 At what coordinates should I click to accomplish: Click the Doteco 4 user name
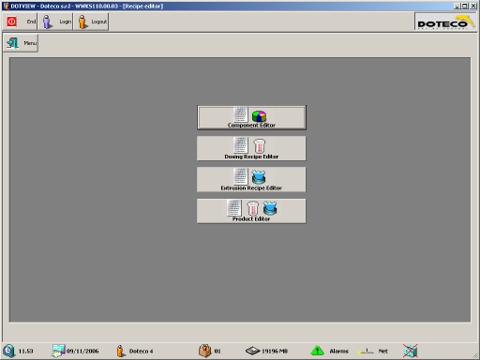[x=141, y=351]
